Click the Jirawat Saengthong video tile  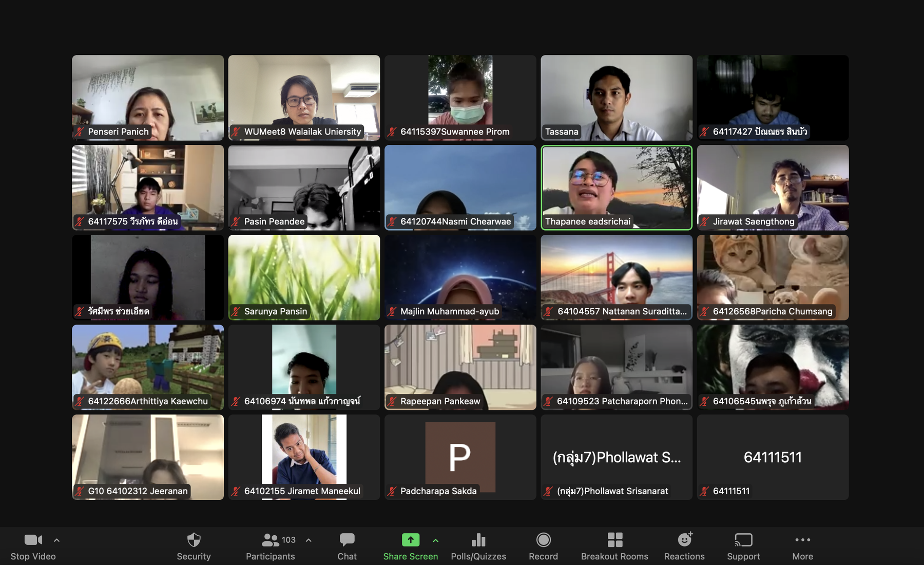(x=773, y=187)
